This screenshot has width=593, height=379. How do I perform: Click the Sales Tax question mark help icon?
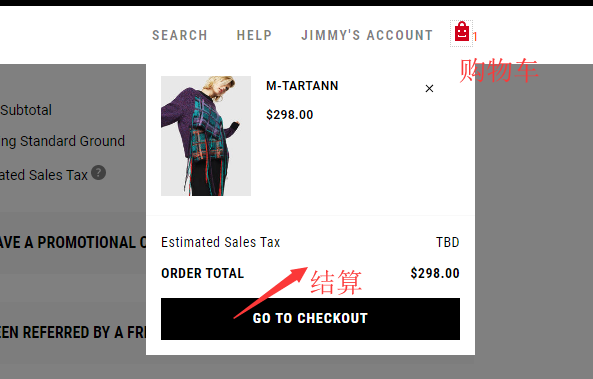pyautogui.click(x=98, y=173)
